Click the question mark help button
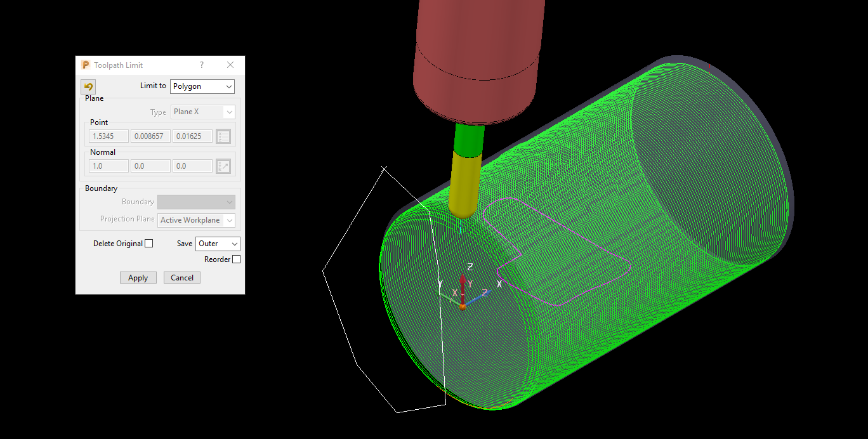The height and width of the screenshot is (439, 868). click(202, 65)
